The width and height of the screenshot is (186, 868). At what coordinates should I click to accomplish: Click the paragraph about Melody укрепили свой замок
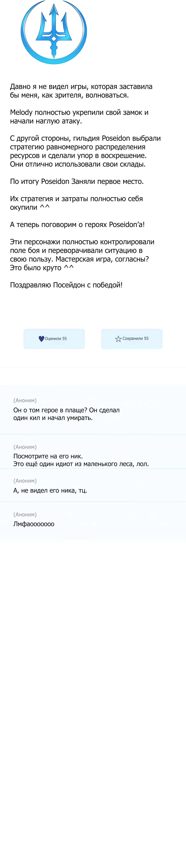coord(79,117)
